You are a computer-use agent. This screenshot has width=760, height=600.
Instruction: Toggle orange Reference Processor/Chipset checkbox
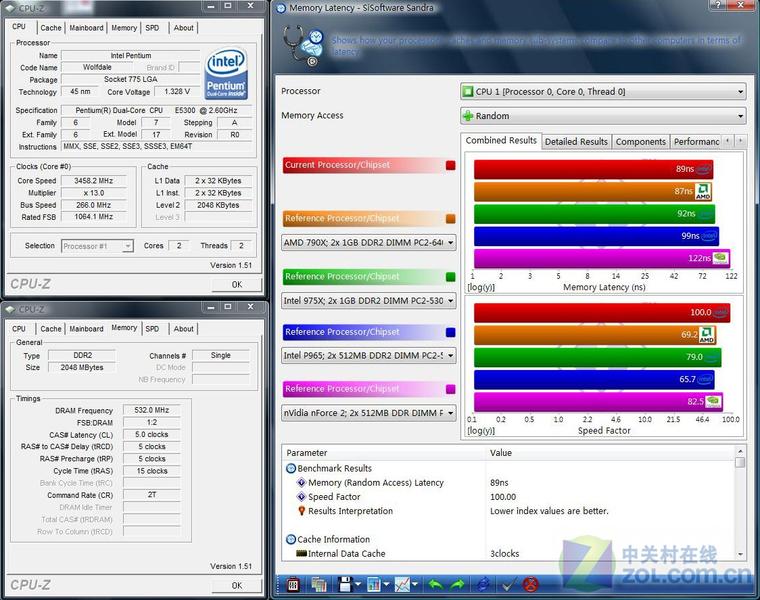pyautogui.click(x=450, y=219)
